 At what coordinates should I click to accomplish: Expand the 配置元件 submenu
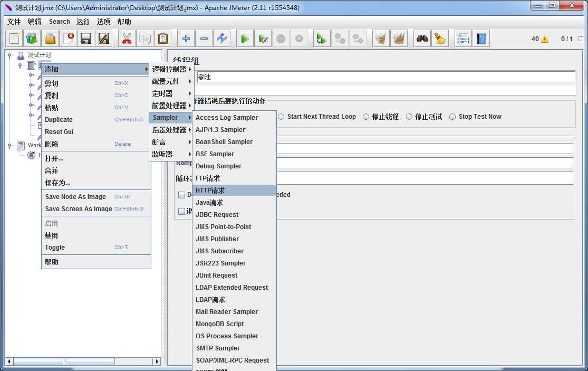pos(171,81)
